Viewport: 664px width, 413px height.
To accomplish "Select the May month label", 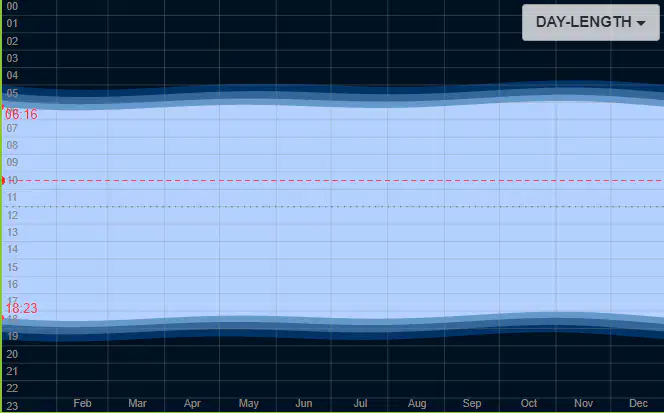I will pos(249,403).
